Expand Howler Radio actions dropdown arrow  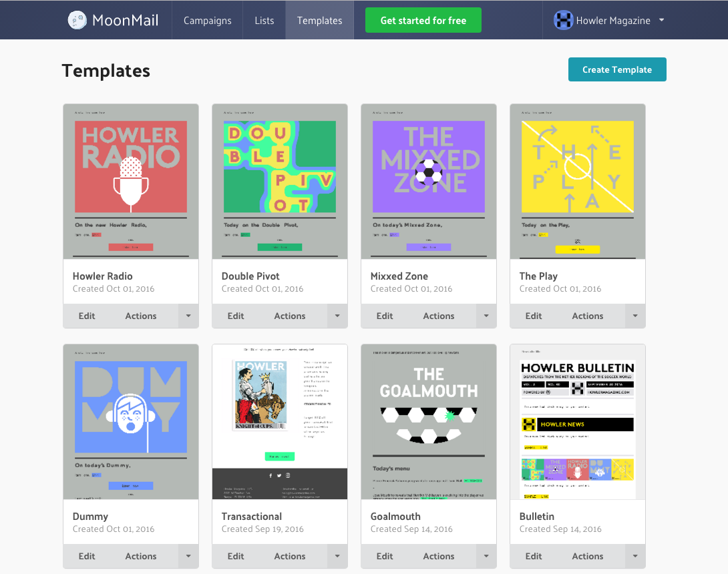coord(188,316)
